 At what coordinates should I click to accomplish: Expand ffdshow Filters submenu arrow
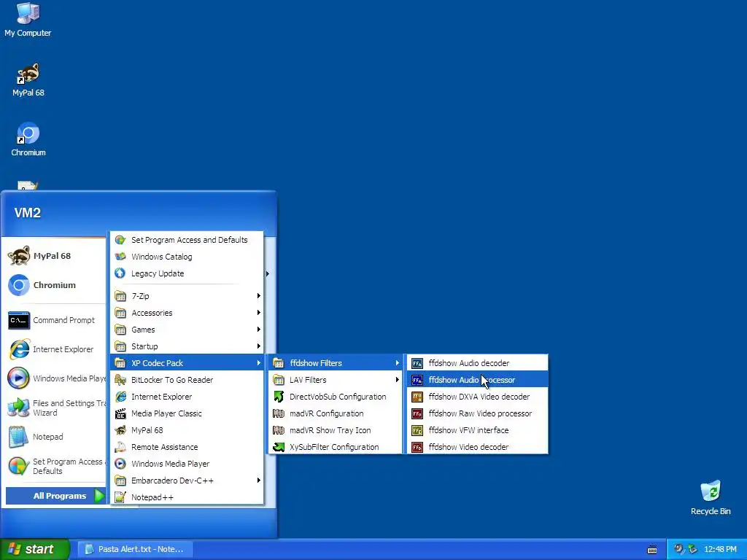coord(397,363)
